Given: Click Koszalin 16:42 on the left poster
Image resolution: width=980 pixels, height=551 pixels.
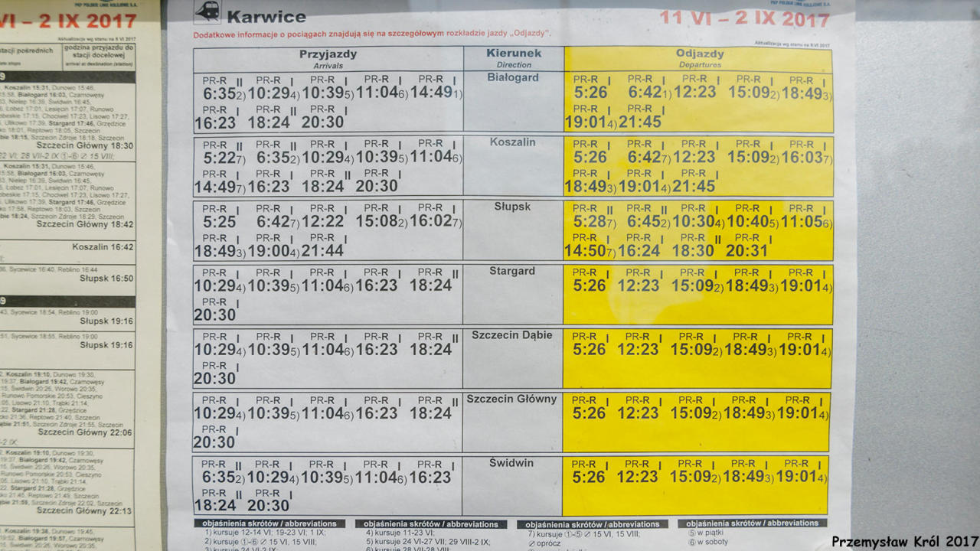Looking at the screenshot, I should (x=103, y=247).
